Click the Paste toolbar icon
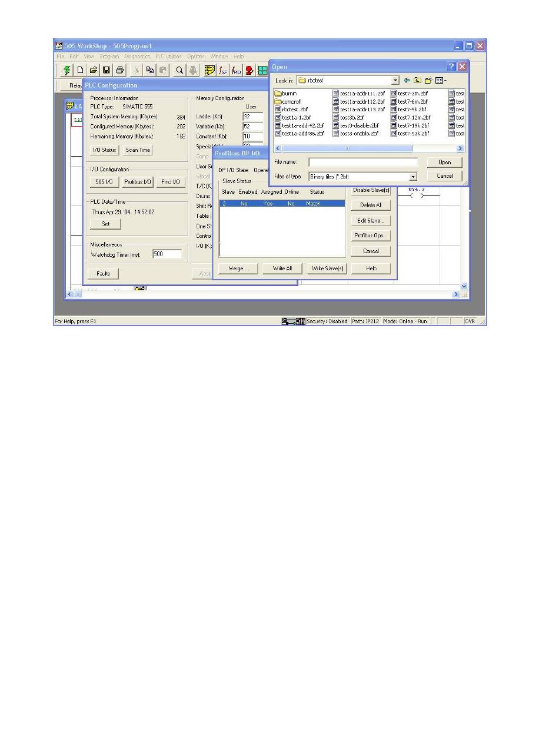Image resolution: width=559 pixels, height=756 pixels. coord(163,70)
